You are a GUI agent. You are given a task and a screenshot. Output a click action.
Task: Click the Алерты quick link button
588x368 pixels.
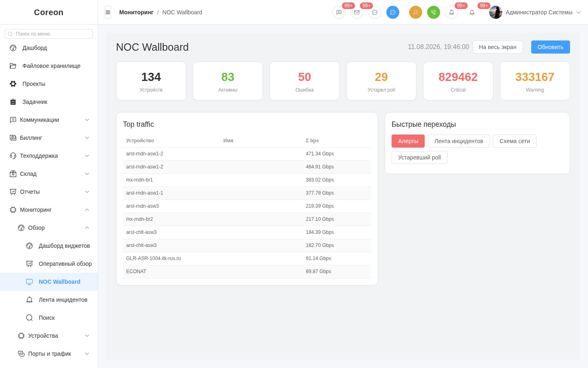pyautogui.click(x=408, y=141)
